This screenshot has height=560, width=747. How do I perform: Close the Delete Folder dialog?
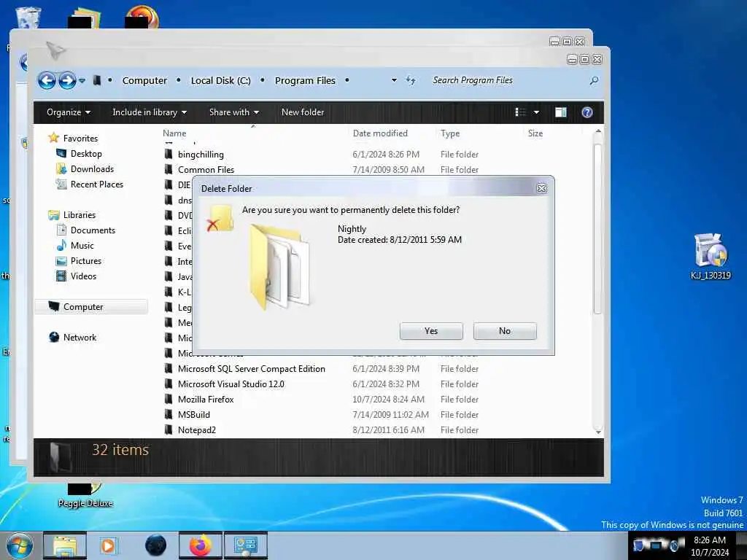[x=542, y=188]
